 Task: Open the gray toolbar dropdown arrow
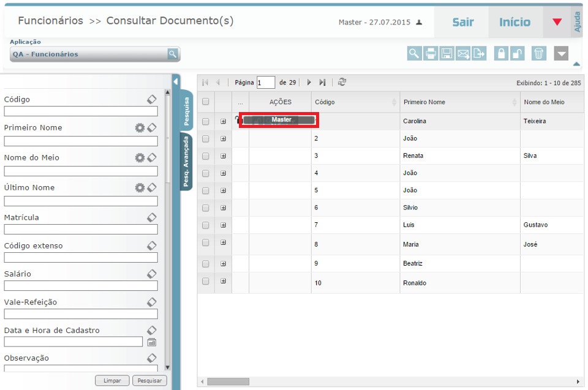(562, 53)
